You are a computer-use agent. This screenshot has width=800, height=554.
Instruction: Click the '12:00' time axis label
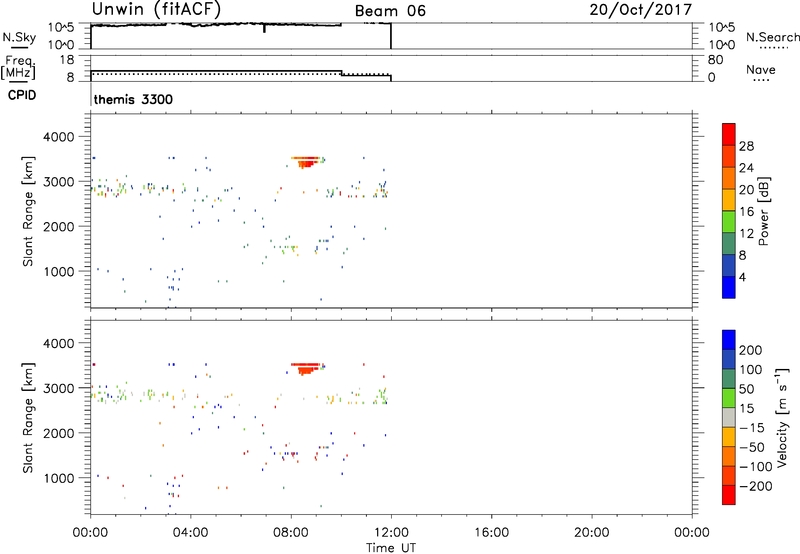[x=391, y=533]
